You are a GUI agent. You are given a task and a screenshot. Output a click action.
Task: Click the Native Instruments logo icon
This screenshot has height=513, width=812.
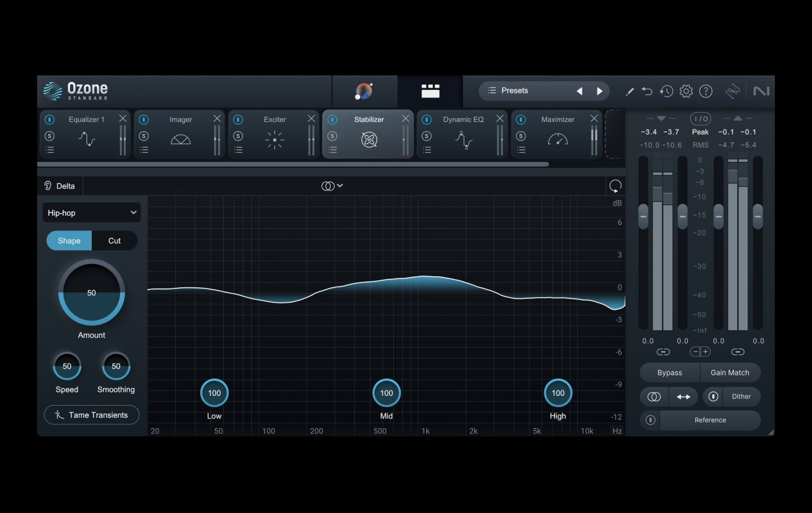761,91
